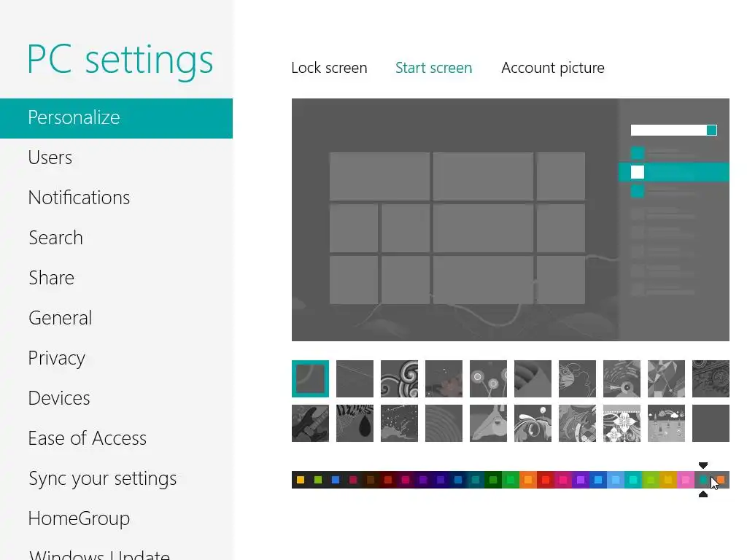Image resolution: width=747 pixels, height=560 pixels.
Task: Pick the mustard gold color swatch
Action: click(x=668, y=480)
